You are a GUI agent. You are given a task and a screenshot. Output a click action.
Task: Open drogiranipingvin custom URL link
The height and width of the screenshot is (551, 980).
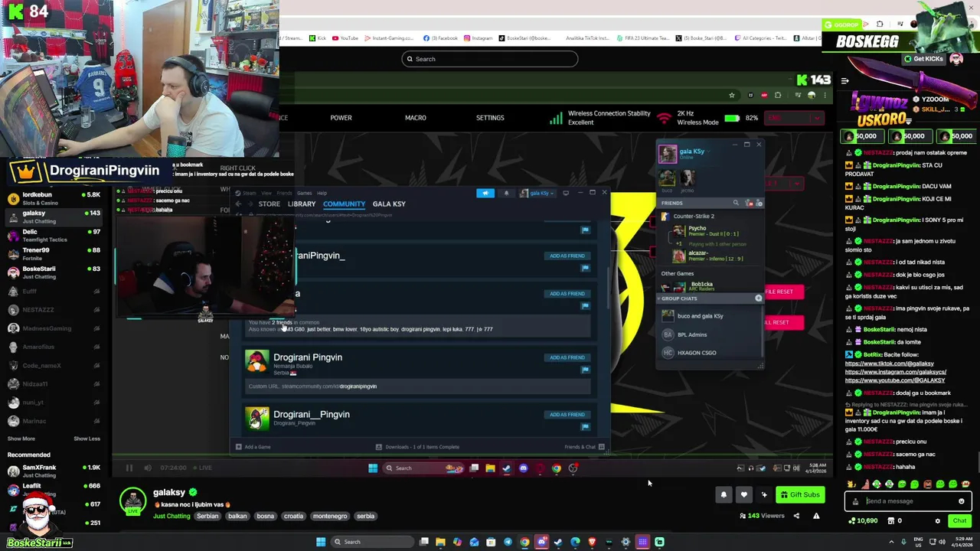[x=358, y=386]
